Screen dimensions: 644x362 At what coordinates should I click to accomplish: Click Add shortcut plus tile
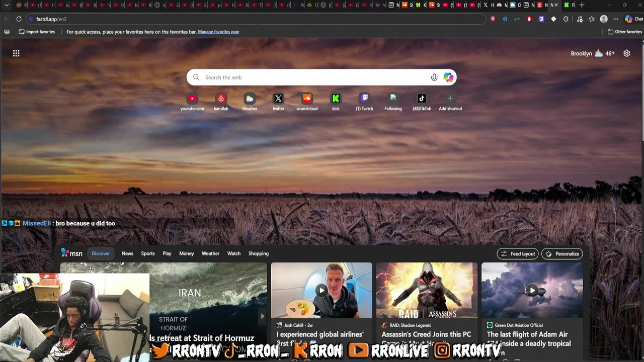click(x=450, y=102)
